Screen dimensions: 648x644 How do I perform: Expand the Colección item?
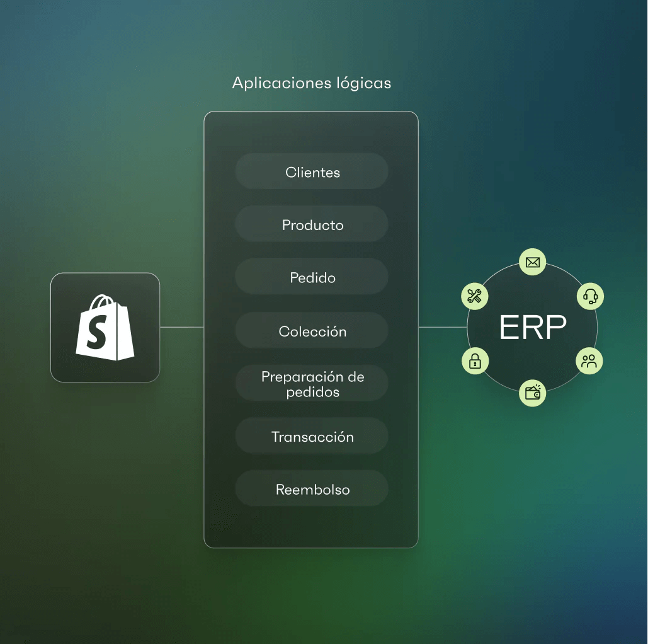[x=312, y=331]
